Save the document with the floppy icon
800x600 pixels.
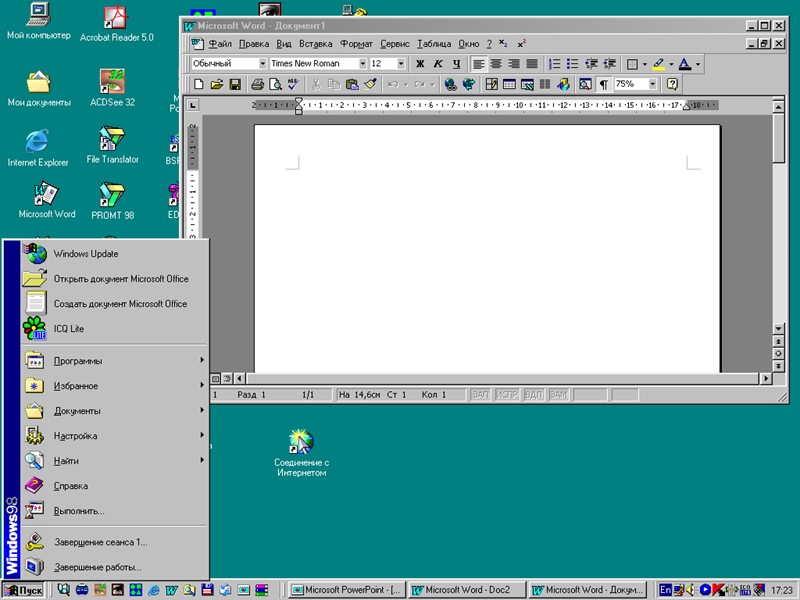pyautogui.click(x=235, y=84)
